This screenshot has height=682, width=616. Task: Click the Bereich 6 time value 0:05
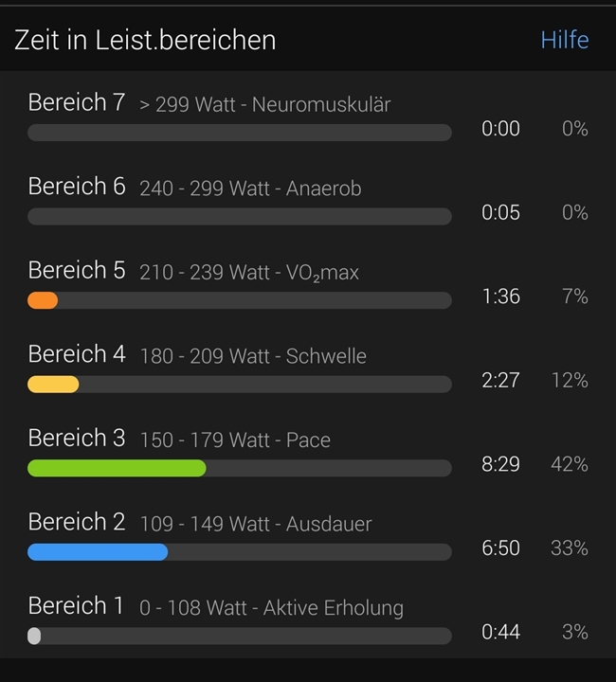click(x=500, y=213)
